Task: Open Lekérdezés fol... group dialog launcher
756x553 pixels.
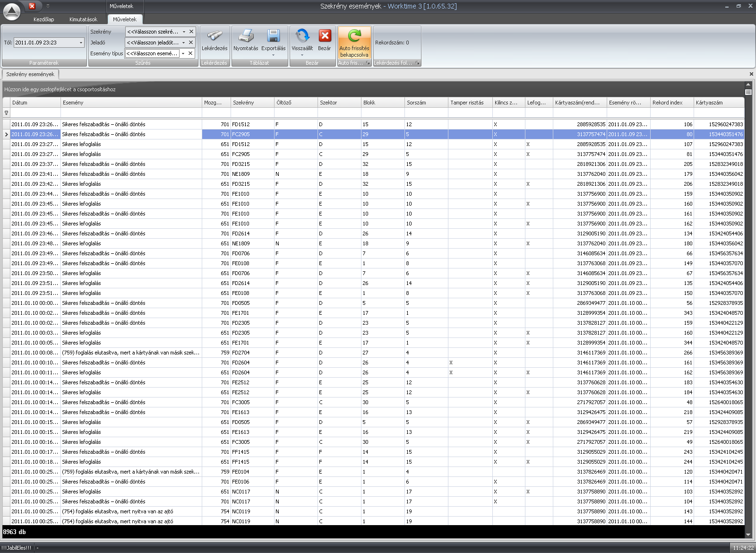Action: [x=417, y=63]
